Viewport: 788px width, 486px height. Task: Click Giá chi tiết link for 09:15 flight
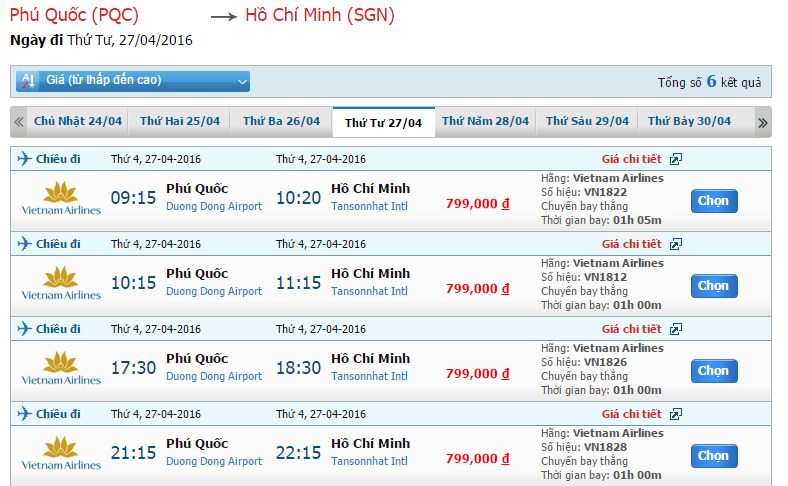tap(631, 159)
